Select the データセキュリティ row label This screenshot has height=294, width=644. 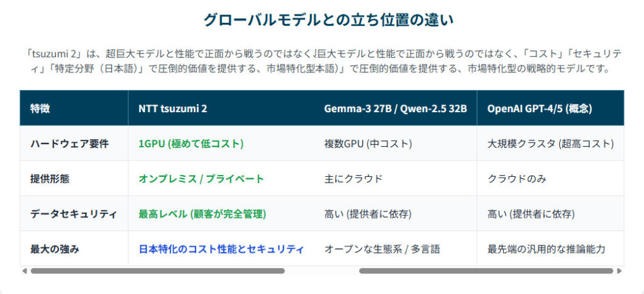pos(74,214)
